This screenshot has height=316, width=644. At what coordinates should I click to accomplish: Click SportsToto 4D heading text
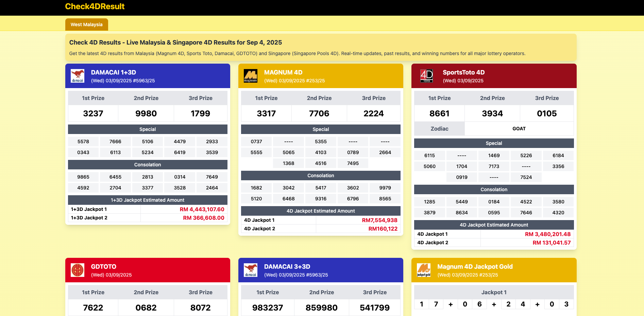point(463,72)
